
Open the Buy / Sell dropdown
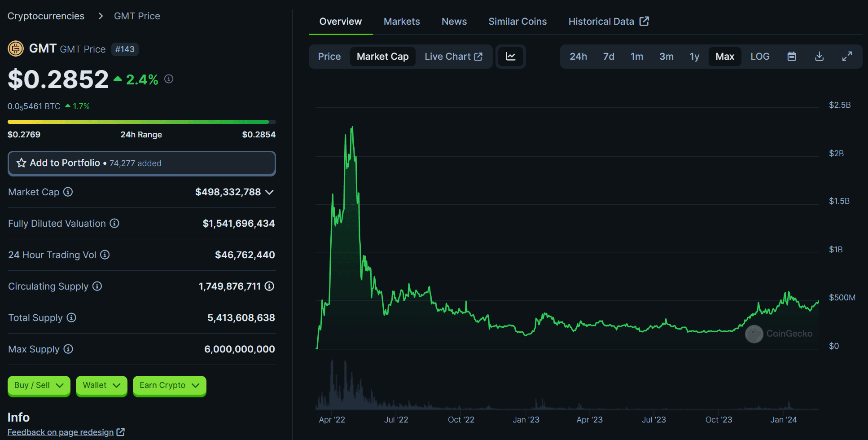point(39,386)
